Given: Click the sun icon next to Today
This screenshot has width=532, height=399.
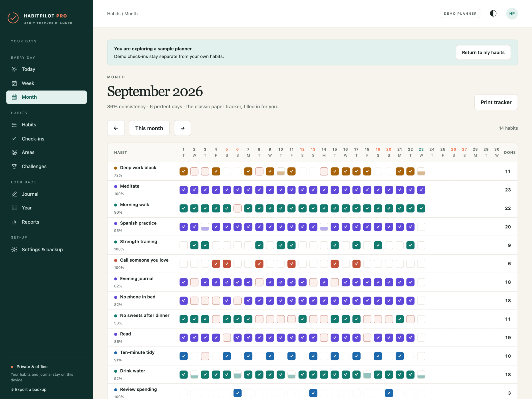Looking at the screenshot, I should coord(14,69).
